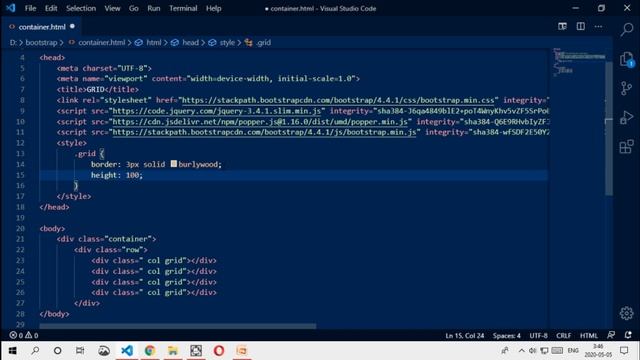Open the Selection menu
Image resolution: width=640 pixels, height=360 pixels.
point(81,8)
